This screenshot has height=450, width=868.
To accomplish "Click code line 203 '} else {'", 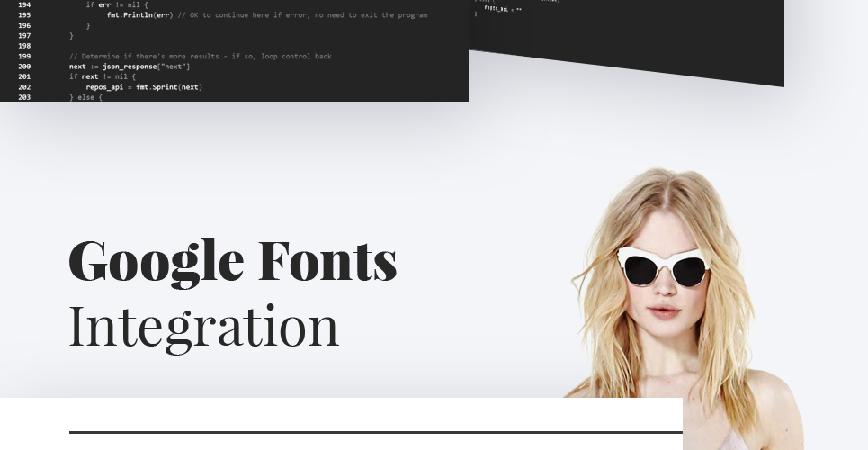I will point(85,97).
